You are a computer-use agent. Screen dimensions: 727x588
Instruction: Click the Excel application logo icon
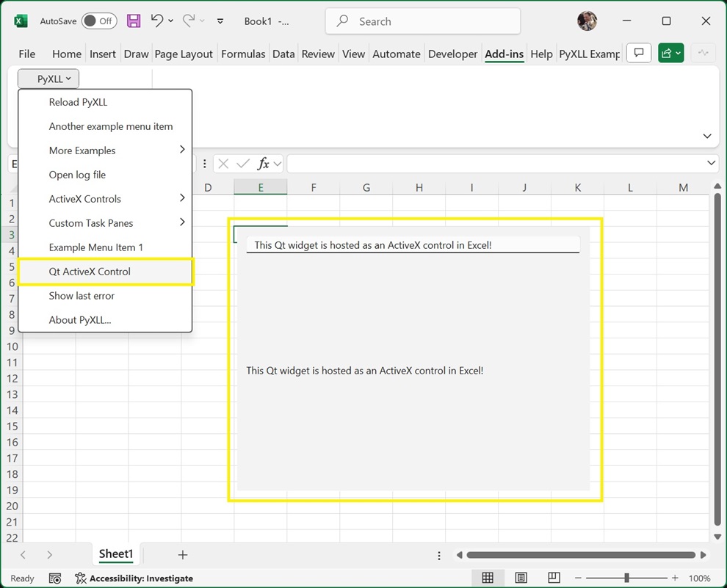[x=21, y=21]
